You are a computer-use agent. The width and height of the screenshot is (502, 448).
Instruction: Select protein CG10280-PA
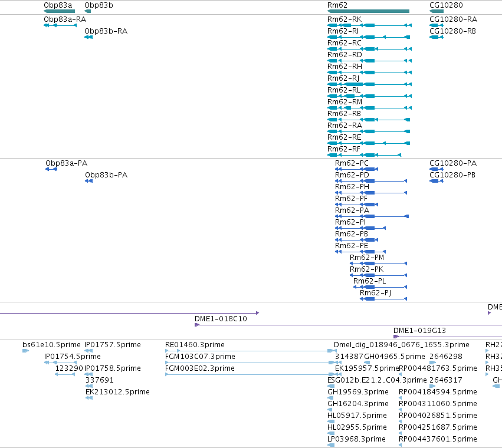coord(437,169)
